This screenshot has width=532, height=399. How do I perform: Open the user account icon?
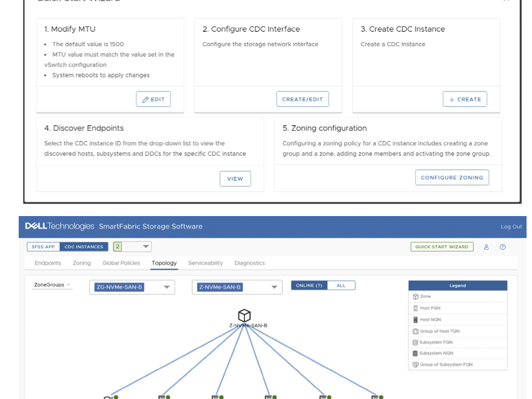(x=486, y=247)
